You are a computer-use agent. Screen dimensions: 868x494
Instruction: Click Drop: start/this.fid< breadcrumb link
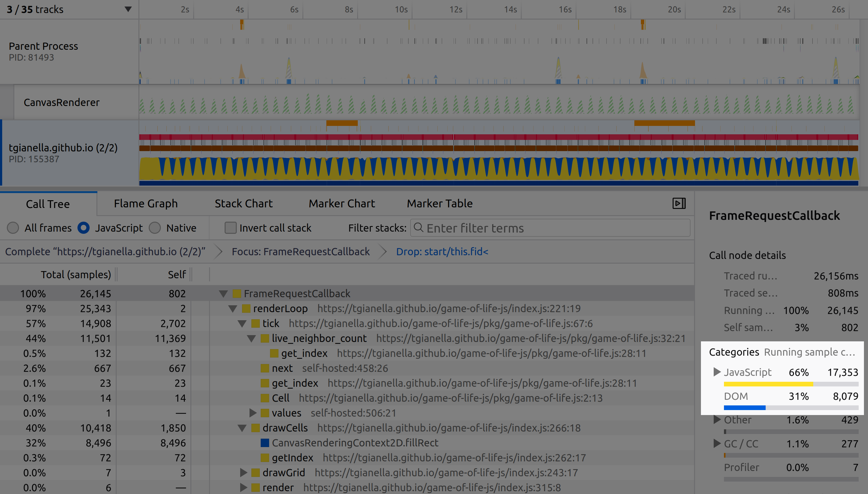[x=442, y=252]
